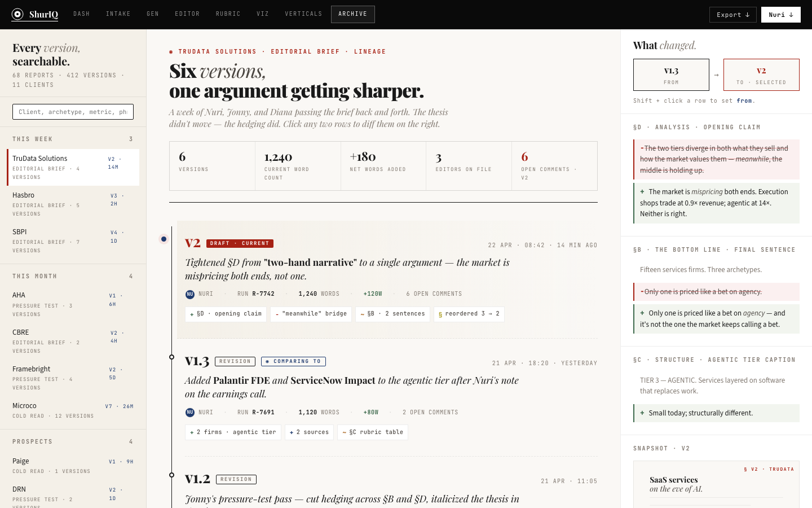Click the § symbol in the 'reordered 3 → 2' chip
Image resolution: width=812 pixels, height=508 pixels.
click(x=440, y=314)
